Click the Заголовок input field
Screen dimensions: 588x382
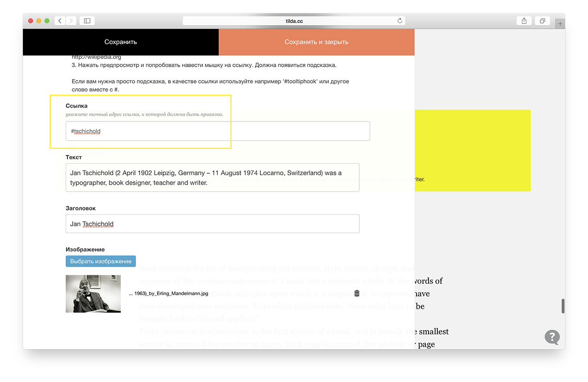click(212, 224)
